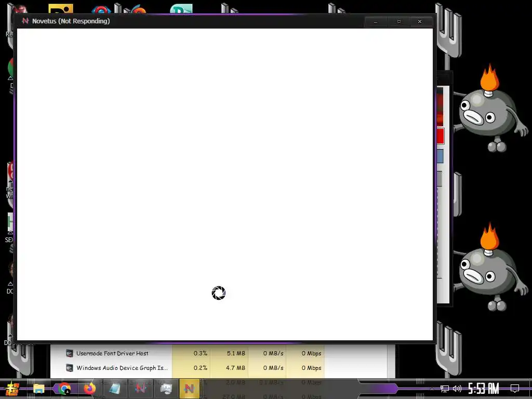This screenshot has height=399, width=532.
Task: Switch to the first Novetus taskbar window
Action: [140, 389]
